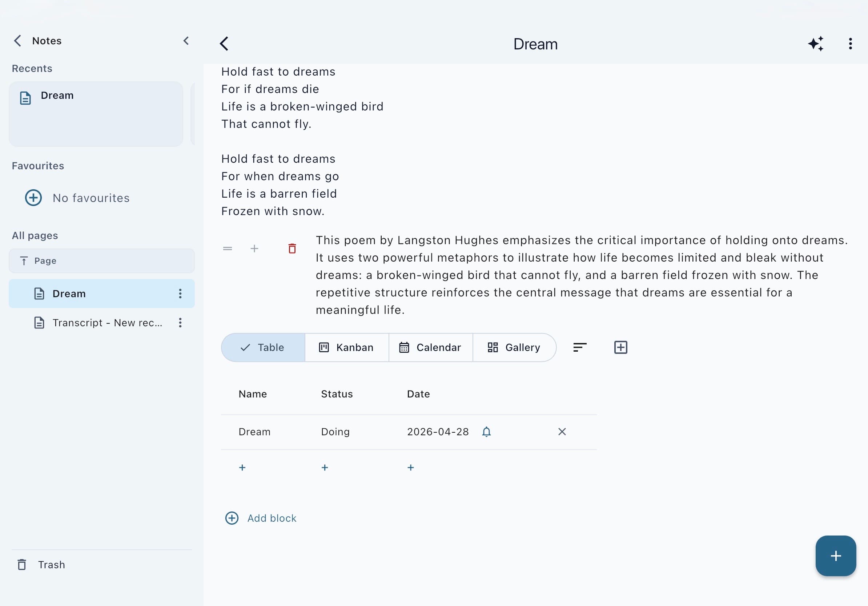
Task: Click the Name column header
Action: [x=253, y=394]
